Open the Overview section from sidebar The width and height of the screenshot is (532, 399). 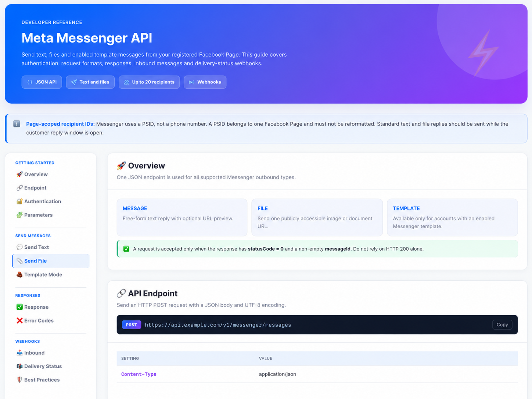tap(51, 175)
